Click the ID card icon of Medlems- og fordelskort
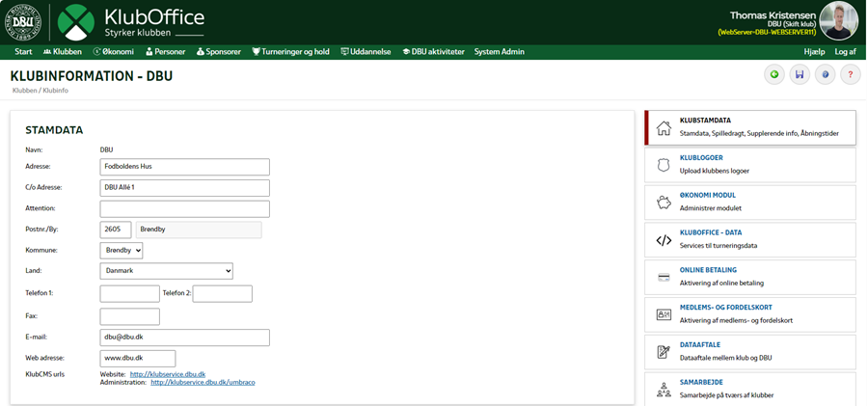The width and height of the screenshot is (868, 406). pyautogui.click(x=664, y=314)
